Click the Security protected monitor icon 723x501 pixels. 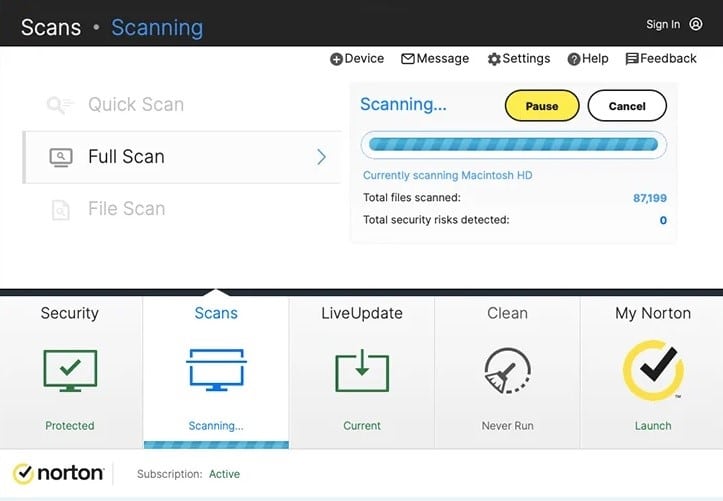pos(70,371)
